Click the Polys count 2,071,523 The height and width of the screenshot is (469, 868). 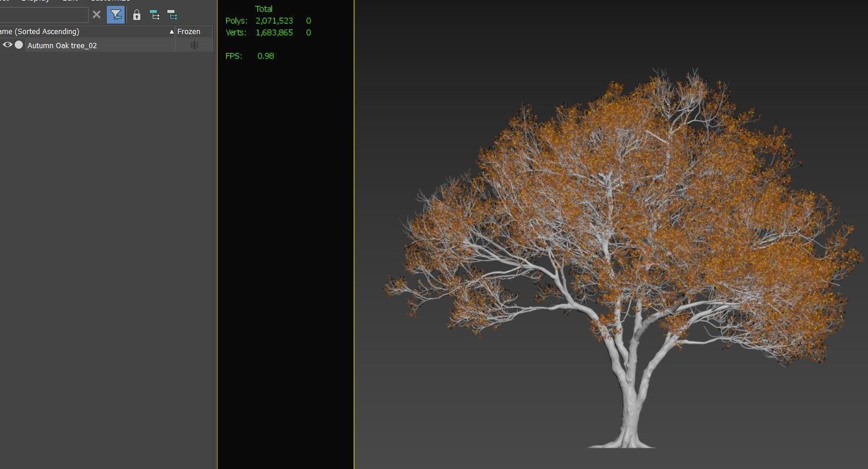click(274, 21)
